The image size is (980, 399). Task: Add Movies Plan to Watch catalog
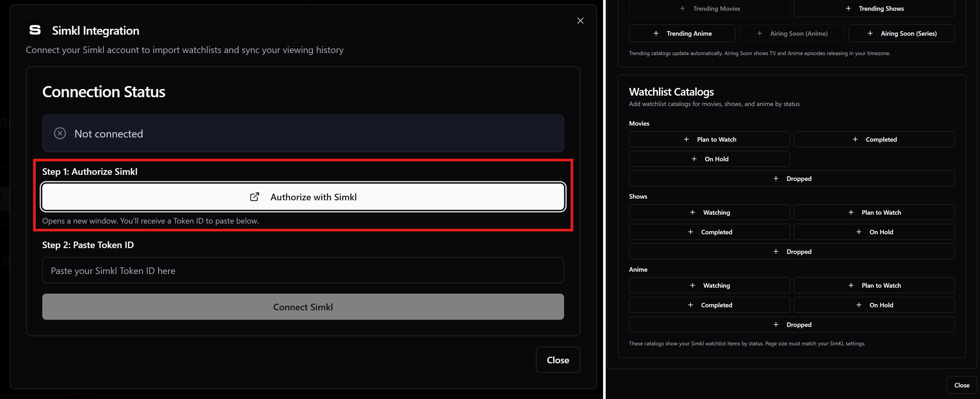709,139
